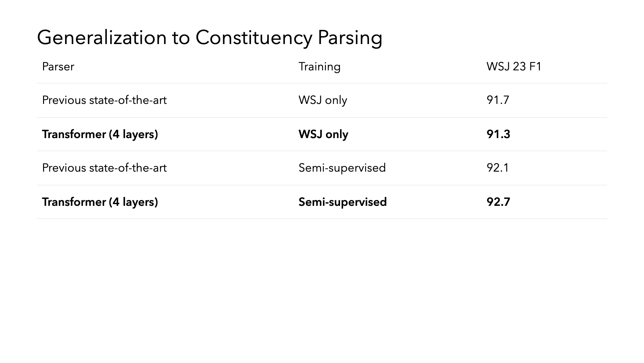Select the WSJ 23 F1 column header
This screenshot has height=363, width=644.
pyautogui.click(x=514, y=67)
